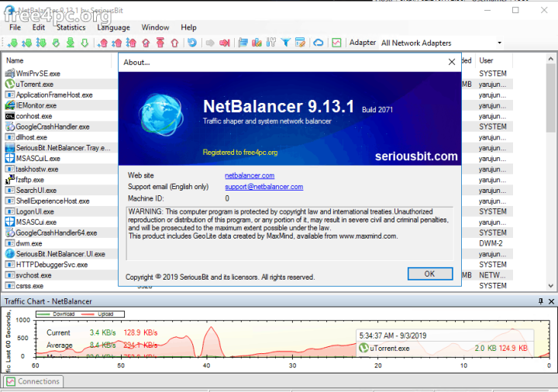Click the first red upload arrow toolbar icon
This screenshot has width=558, height=392.
click(103, 43)
